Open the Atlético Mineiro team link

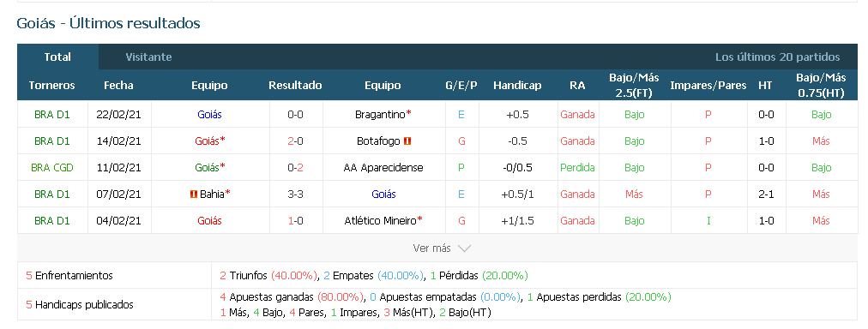point(380,221)
